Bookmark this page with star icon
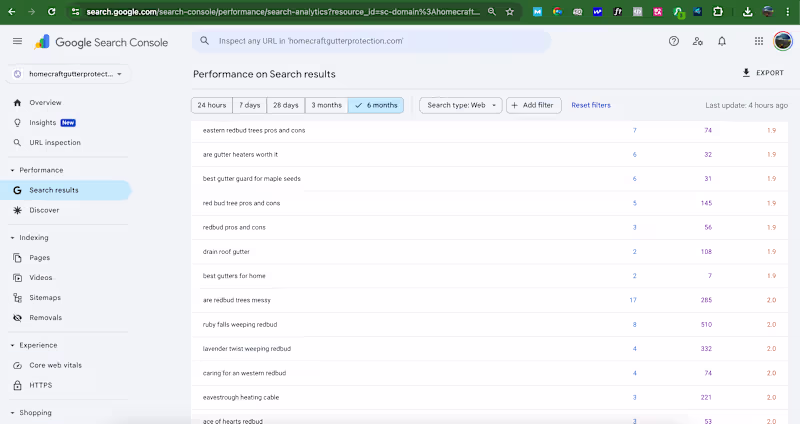Image resolution: width=800 pixels, height=424 pixels. [x=510, y=12]
